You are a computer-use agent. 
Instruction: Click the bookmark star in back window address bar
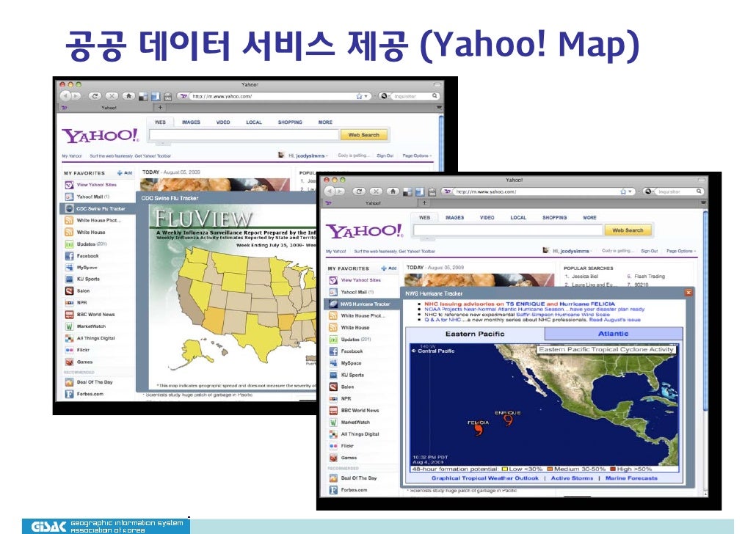click(x=359, y=96)
